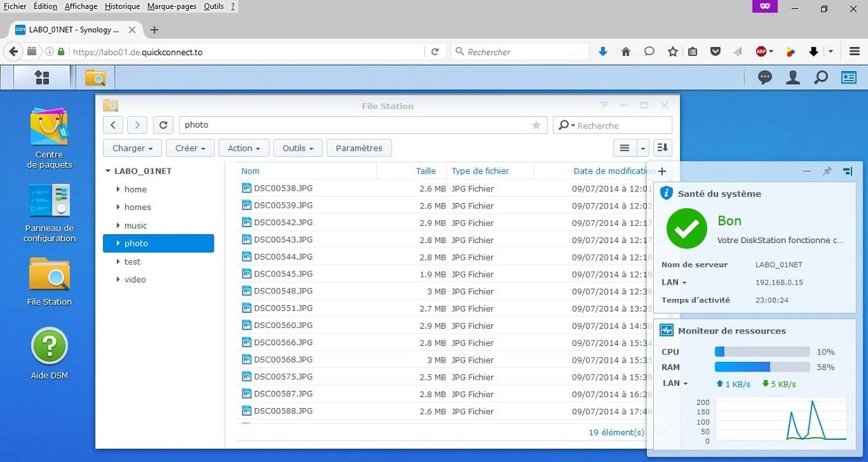Sort by Nom column header
Image resolution: width=868 pixels, height=462 pixels.
tap(250, 171)
